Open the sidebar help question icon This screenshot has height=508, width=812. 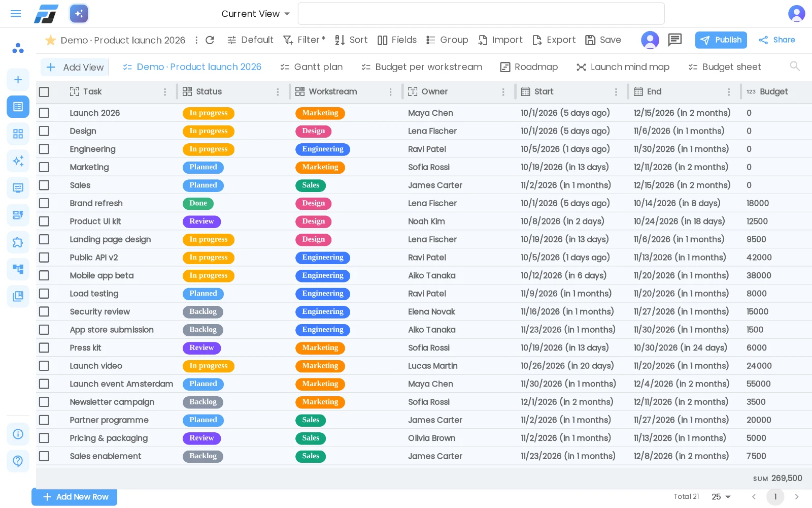pyautogui.click(x=18, y=461)
